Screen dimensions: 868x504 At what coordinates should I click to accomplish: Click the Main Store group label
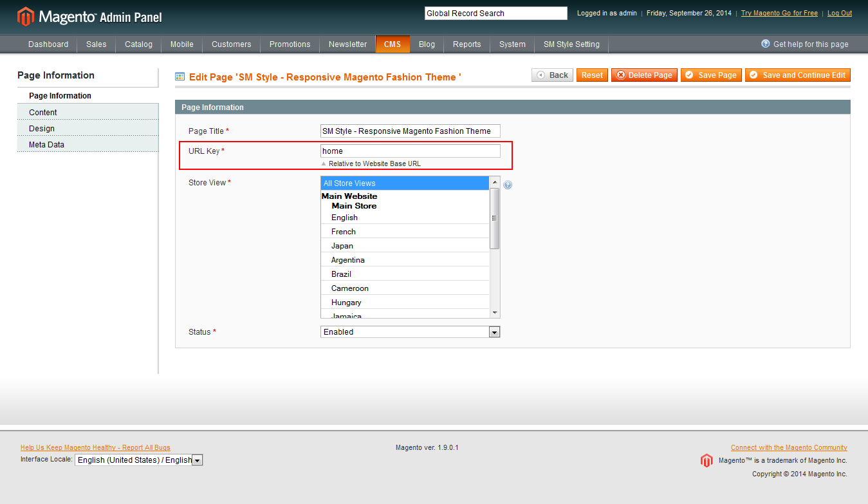coord(354,206)
